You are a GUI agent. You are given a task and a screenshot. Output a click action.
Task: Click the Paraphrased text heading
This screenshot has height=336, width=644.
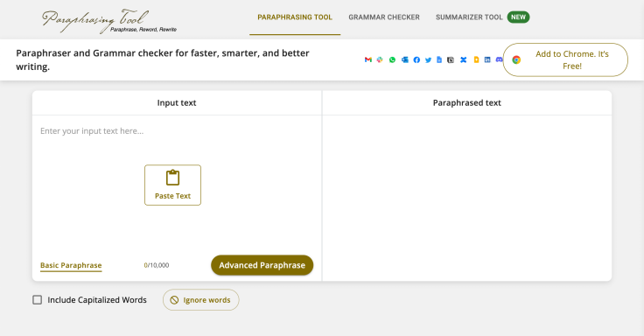[x=467, y=102]
